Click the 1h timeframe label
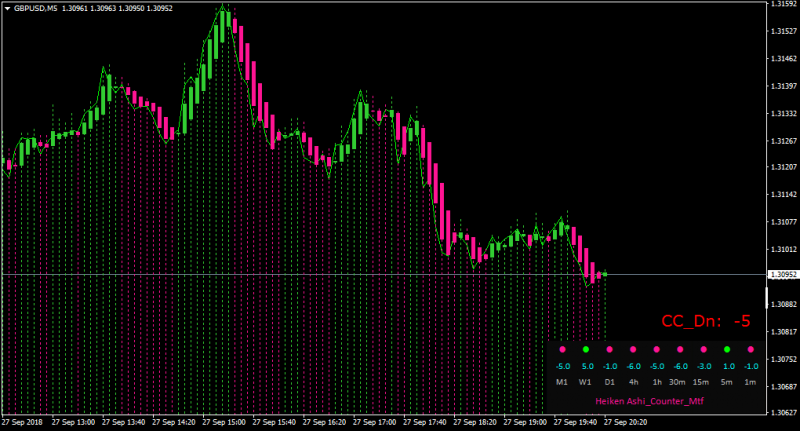Screen dimensions: 800x431 [657, 382]
